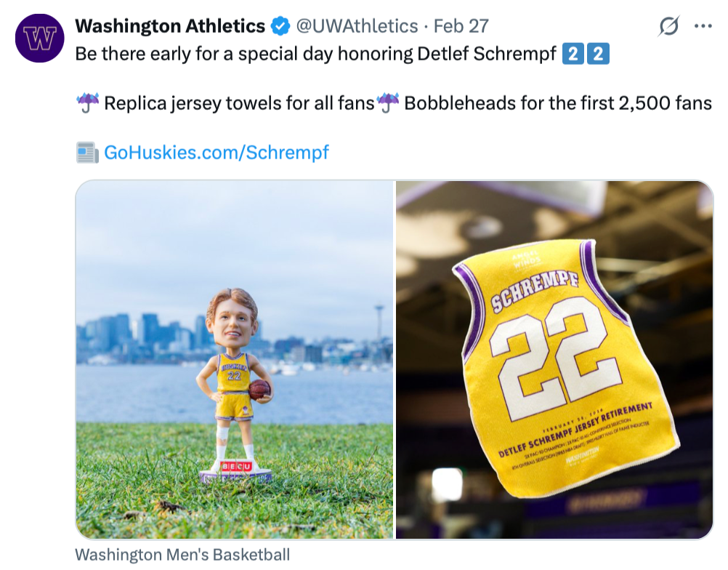Click the second blue keycap 2 emoji

click(598, 55)
